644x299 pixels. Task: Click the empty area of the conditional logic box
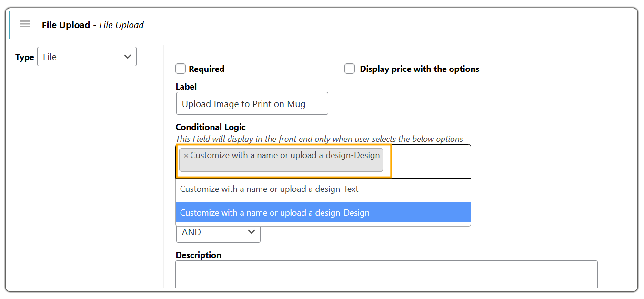(429, 161)
